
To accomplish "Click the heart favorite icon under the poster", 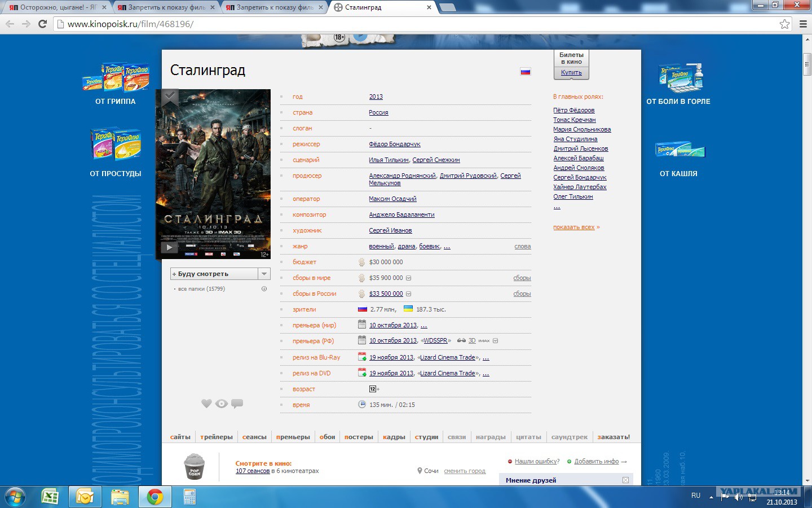I will [206, 404].
